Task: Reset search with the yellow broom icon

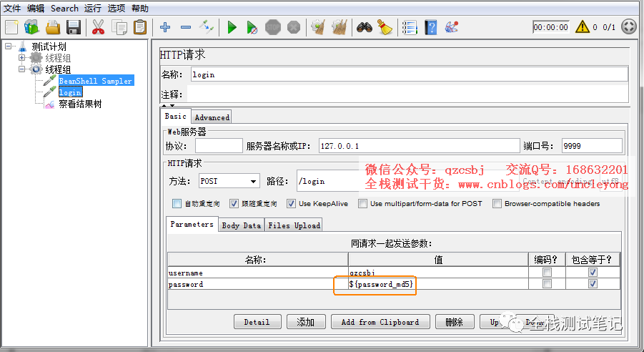Action: click(385, 28)
